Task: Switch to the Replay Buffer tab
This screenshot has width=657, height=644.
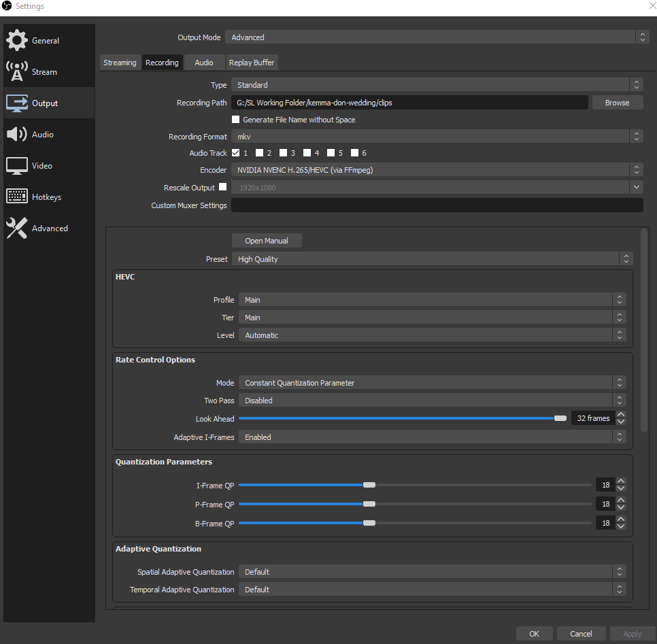Action: click(252, 63)
